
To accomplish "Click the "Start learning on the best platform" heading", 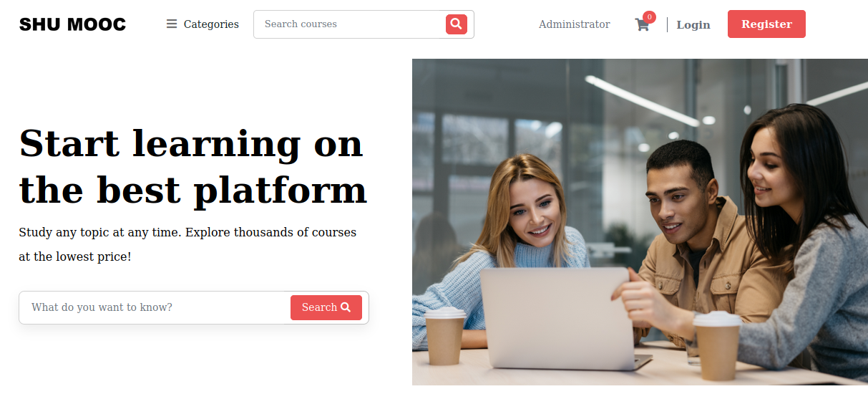I will click(192, 167).
